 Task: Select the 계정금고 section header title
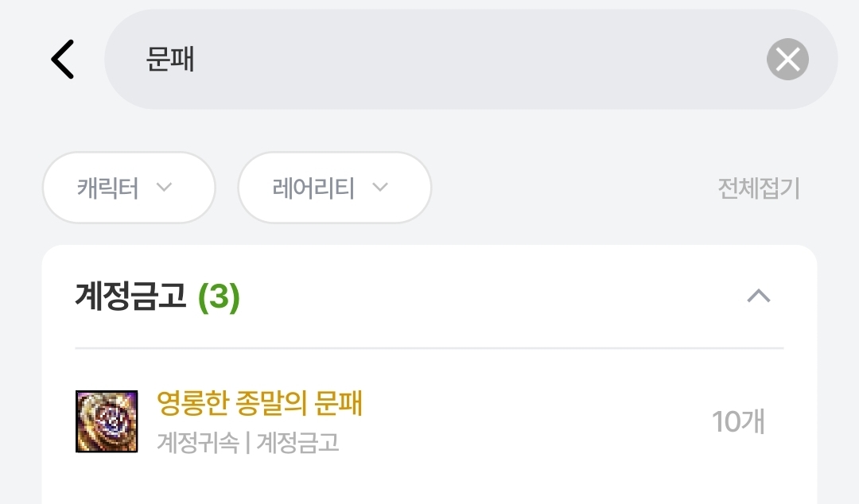pyautogui.click(x=131, y=297)
